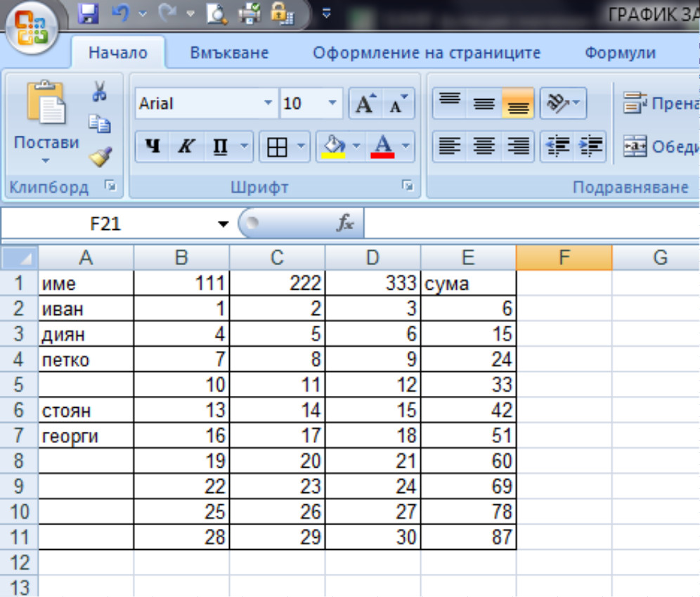Screen dimensions: 700x597
Task: Apply borders with the borders icon
Action: (277, 146)
